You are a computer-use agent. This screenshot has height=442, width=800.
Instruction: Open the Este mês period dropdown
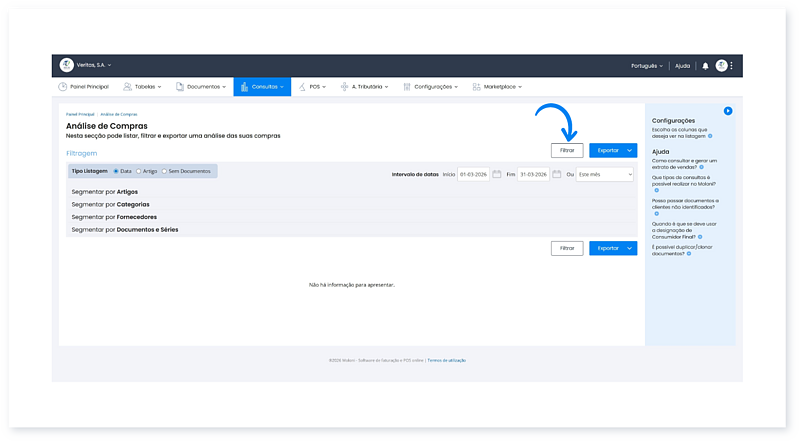(605, 175)
